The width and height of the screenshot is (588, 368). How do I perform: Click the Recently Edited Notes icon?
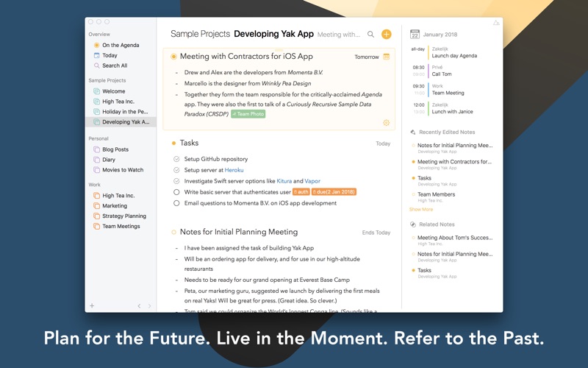pos(413,132)
